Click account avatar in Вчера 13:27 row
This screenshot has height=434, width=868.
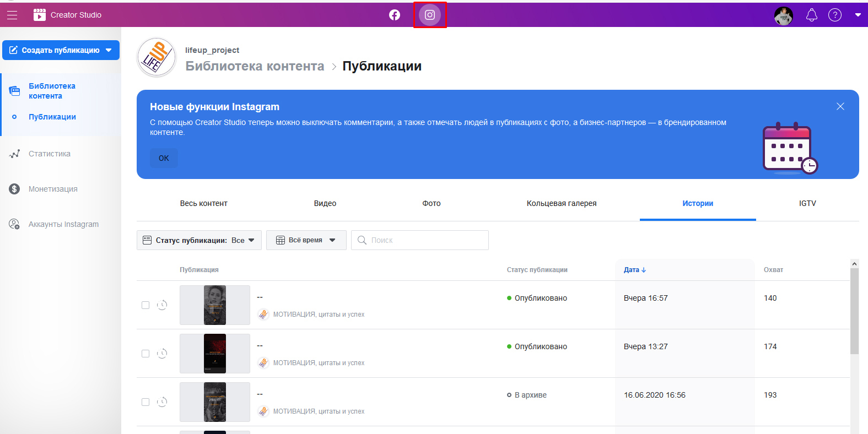pos(263,363)
